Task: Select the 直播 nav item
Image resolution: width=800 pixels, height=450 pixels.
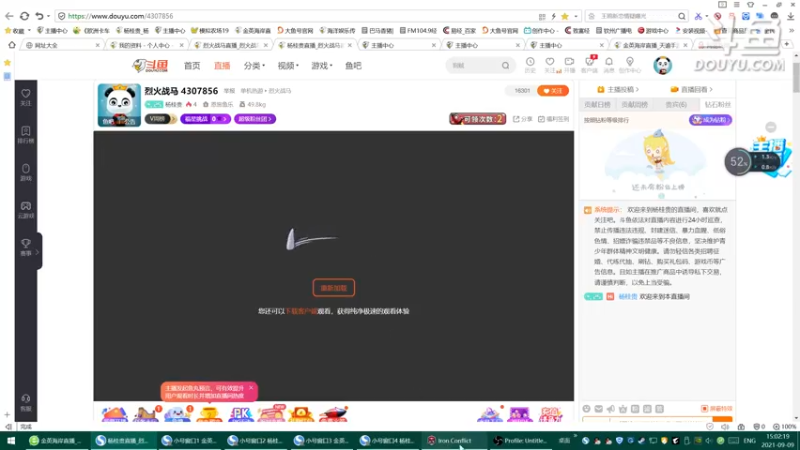Action: pyautogui.click(x=222, y=66)
